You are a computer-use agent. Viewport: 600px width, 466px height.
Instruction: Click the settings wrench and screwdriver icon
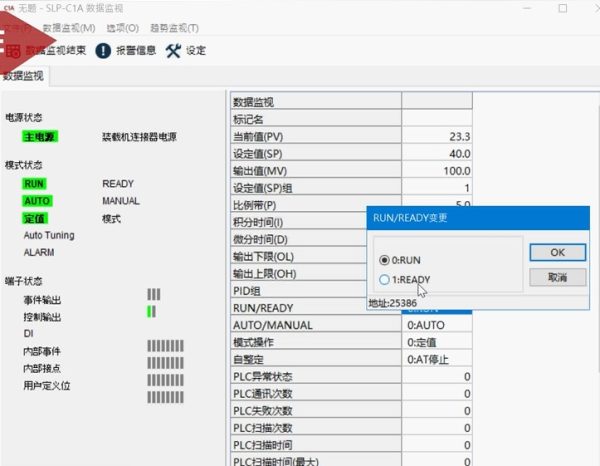tap(172, 50)
